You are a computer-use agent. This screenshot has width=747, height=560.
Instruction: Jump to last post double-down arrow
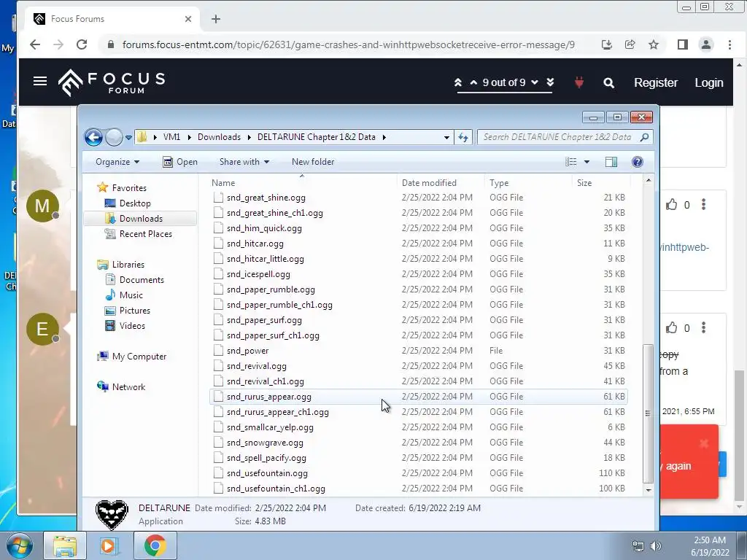coord(550,82)
